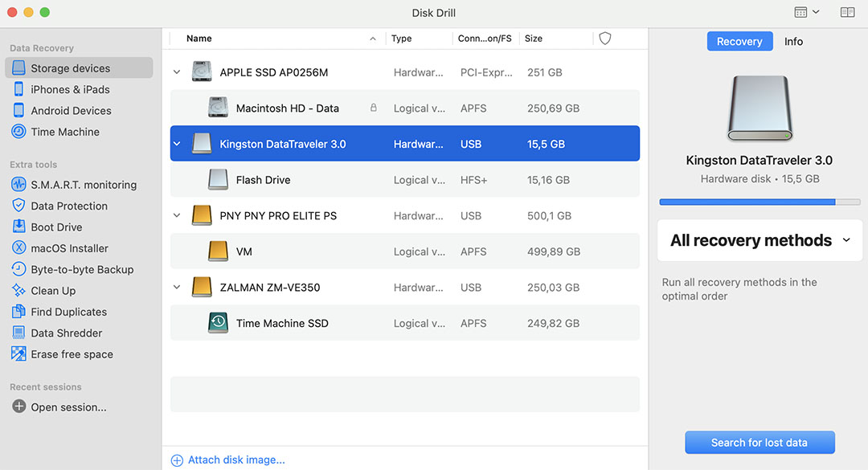Image resolution: width=868 pixels, height=470 pixels.
Task: Click the APPLE SSD AP0256M drive icon
Action: [202, 72]
